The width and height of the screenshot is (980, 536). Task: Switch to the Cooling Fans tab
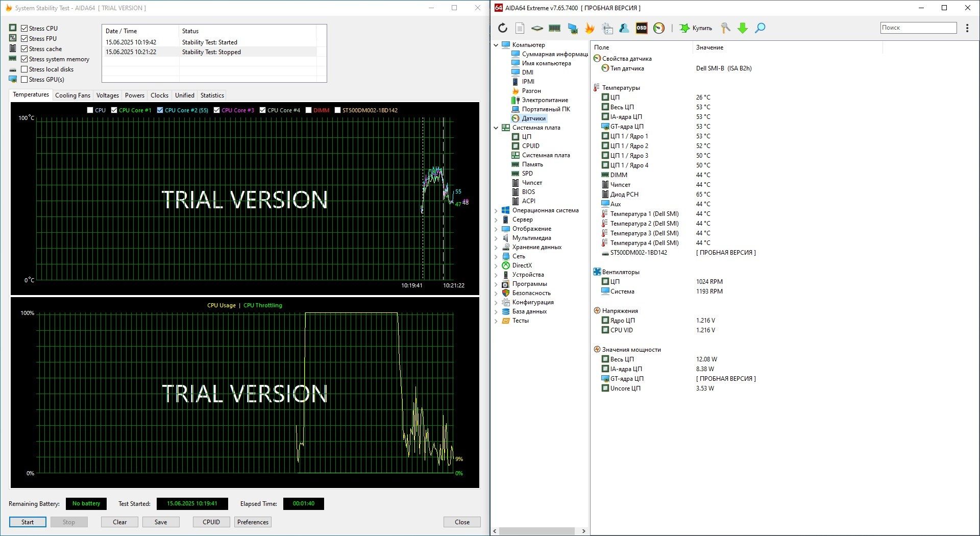coord(72,95)
